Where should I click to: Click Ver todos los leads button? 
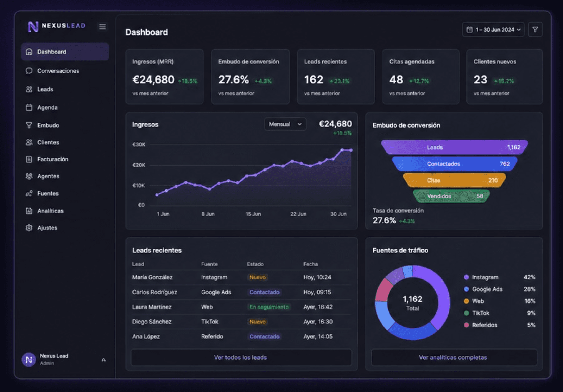(x=241, y=357)
